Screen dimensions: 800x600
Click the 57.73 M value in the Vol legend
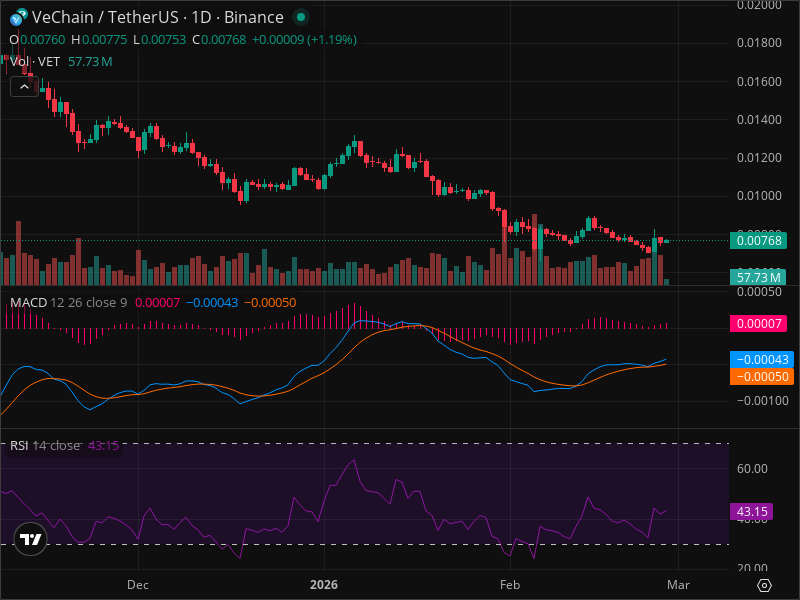pos(90,62)
